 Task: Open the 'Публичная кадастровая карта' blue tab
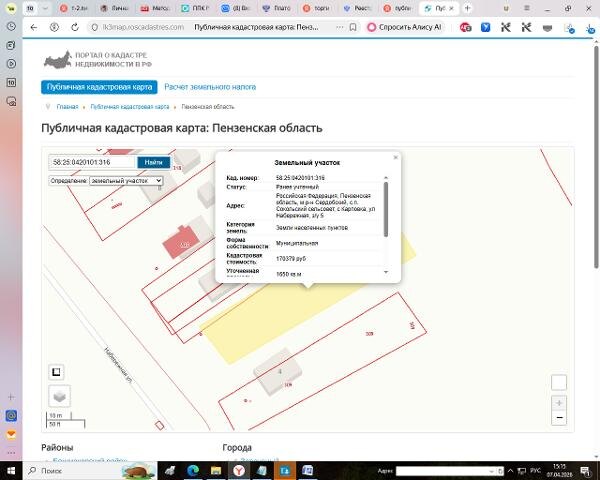point(99,87)
